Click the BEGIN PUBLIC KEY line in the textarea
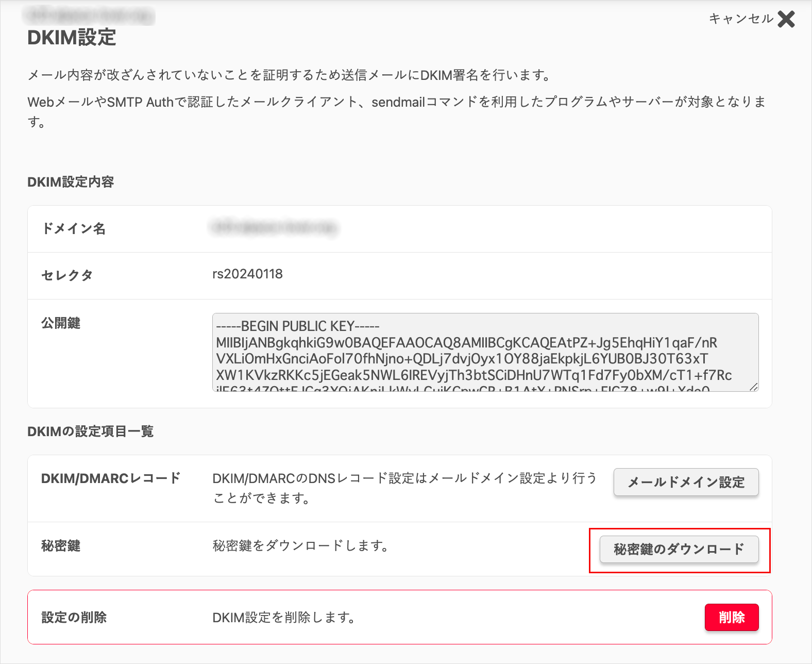Screen dimensions: 812x664 pyautogui.click(x=298, y=326)
